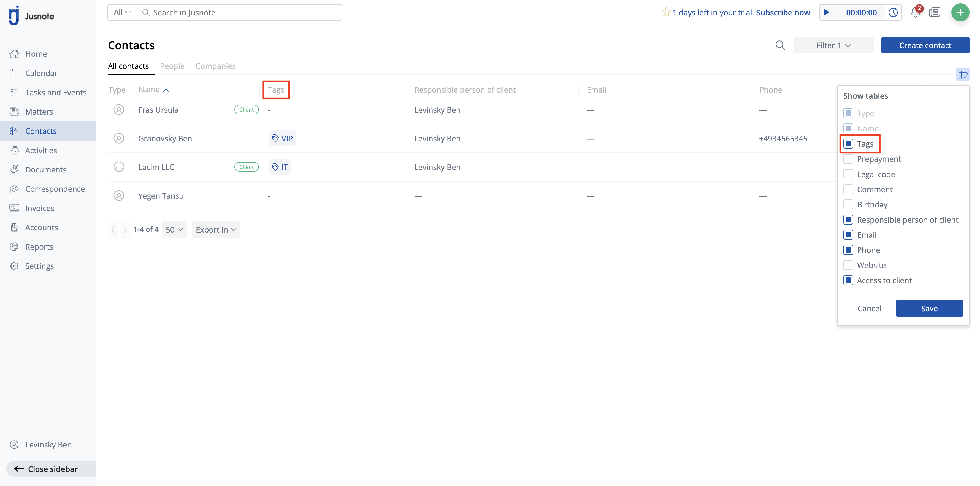Screen dimensions: 980x486
Task: Uncheck the Phone column checkbox
Action: [x=848, y=250]
